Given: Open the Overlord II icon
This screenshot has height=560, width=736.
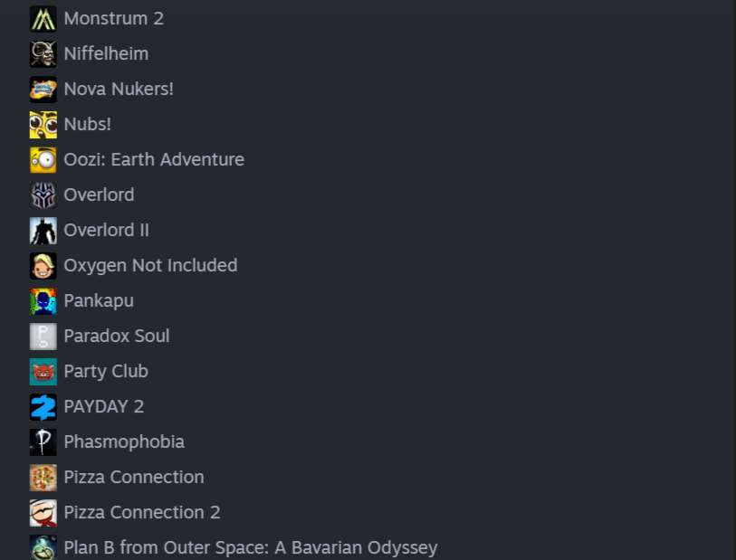Looking at the screenshot, I should point(43,231).
